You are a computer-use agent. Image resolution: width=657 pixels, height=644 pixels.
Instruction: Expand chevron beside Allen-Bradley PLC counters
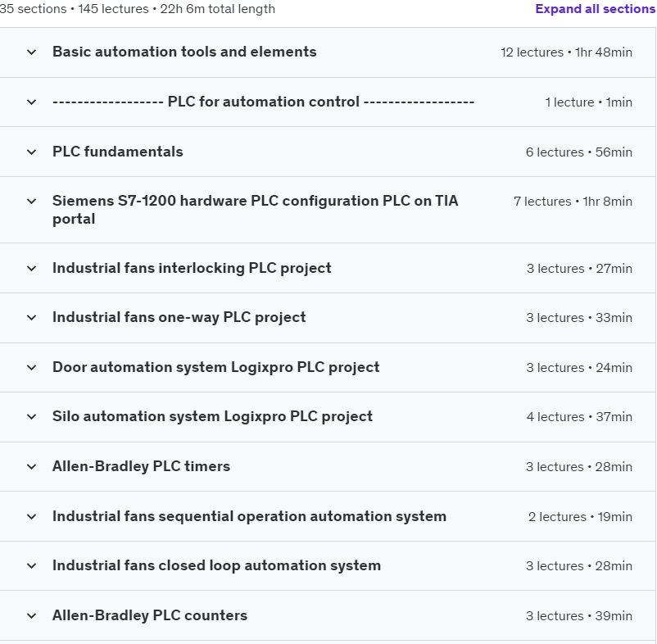(x=32, y=616)
